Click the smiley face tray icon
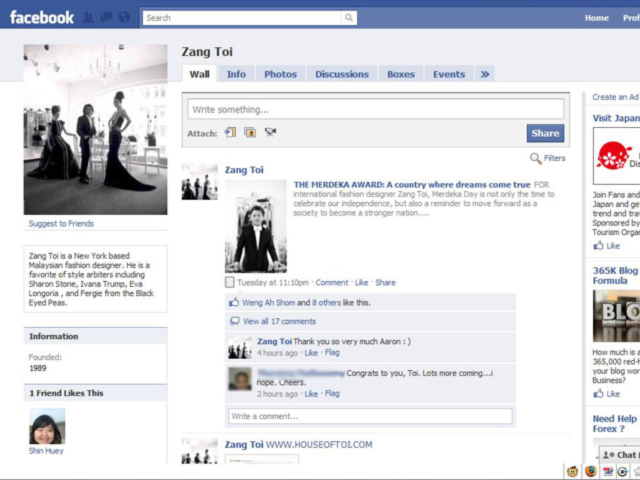This screenshot has height=480, width=640. (x=572, y=471)
